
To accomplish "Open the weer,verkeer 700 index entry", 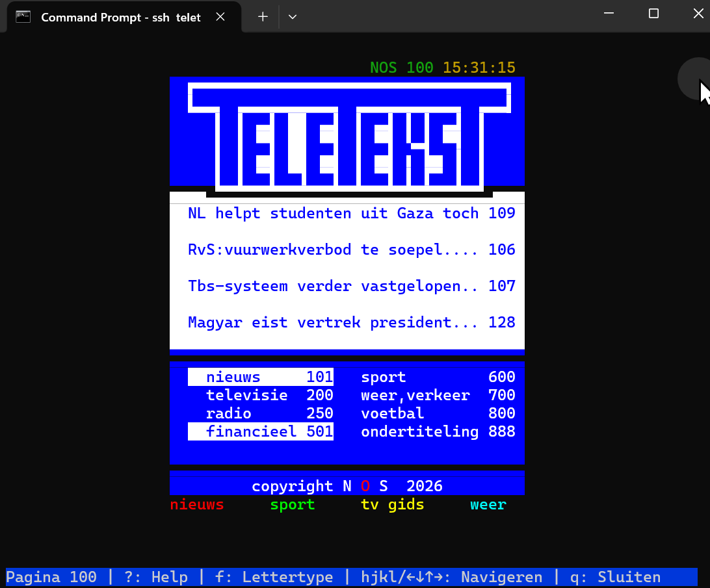I will (x=438, y=395).
